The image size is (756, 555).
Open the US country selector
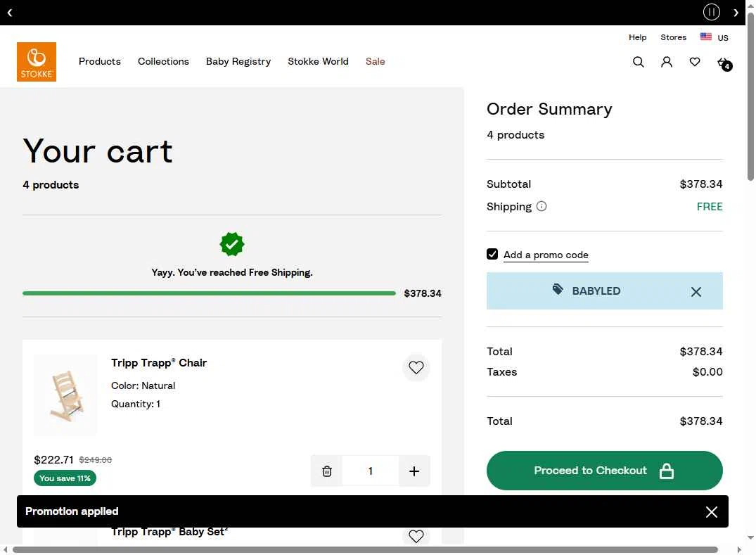pyautogui.click(x=714, y=37)
